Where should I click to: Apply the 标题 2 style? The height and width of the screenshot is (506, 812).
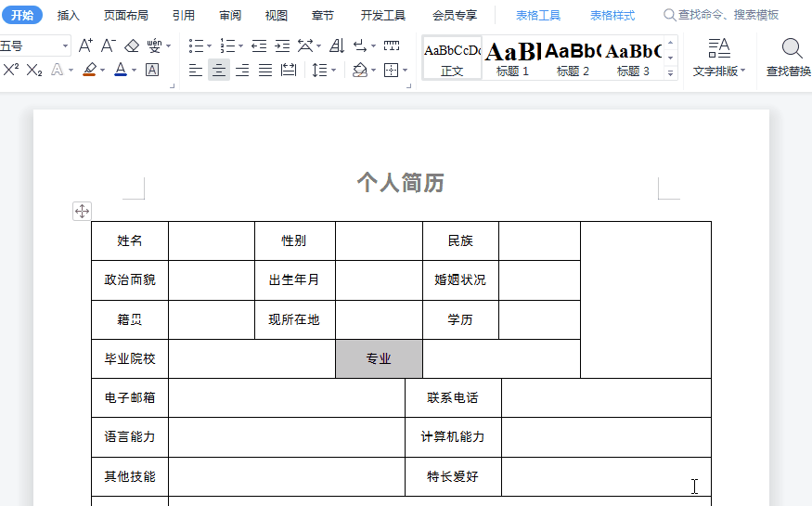tap(573, 58)
